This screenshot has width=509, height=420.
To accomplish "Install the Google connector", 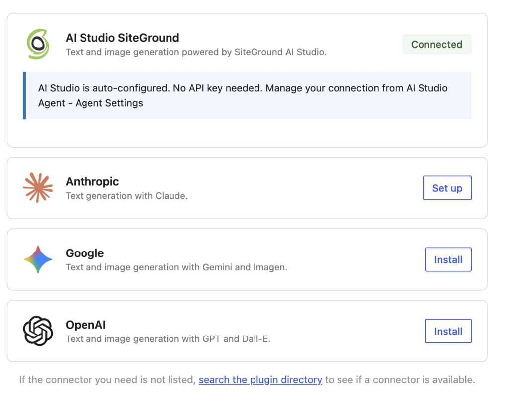I will pyautogui.click(x=448, y=259).
